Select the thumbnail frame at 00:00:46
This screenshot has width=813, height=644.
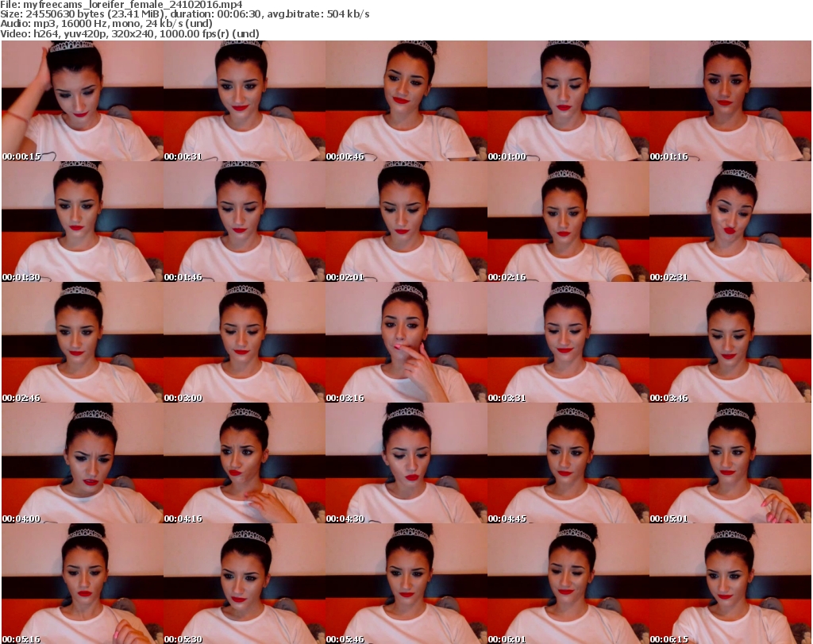coord(406,101)
